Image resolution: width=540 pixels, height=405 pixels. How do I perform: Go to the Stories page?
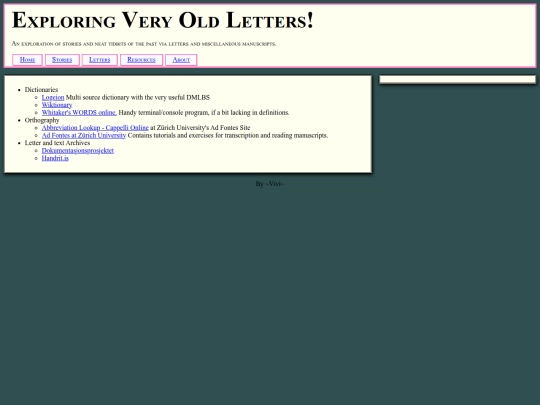[x=62, y=60]
